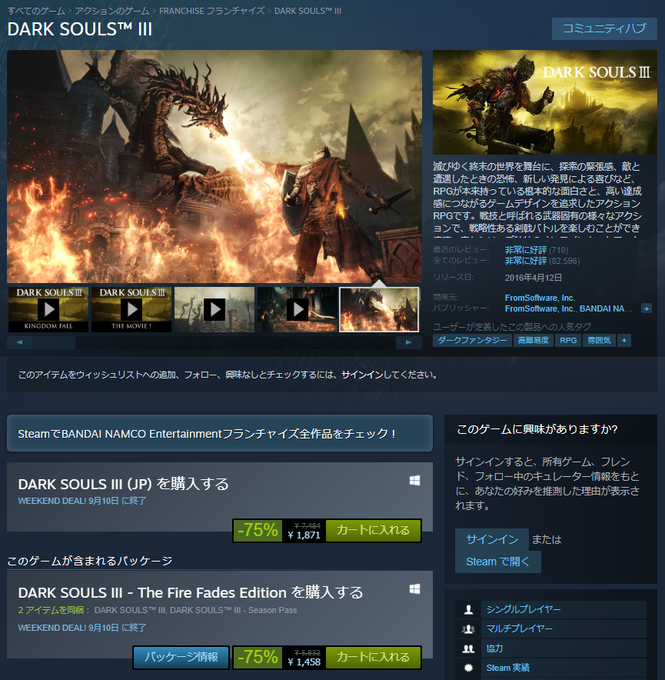Image resolution: width=665 pixels, height=680 pixels.
Task: Expand the publisher list plus button
Action: pyautogui.click(x=646, y=309)
